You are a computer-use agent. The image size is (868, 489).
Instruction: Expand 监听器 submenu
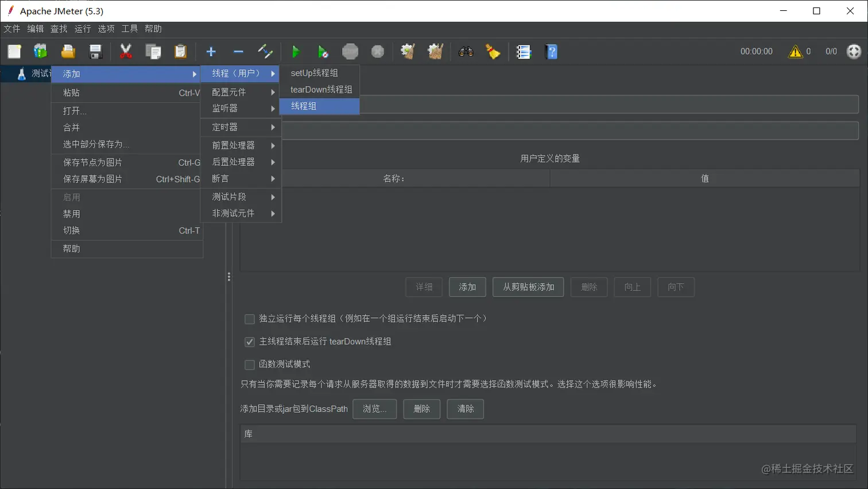pyautogui.click(x=241, y=108)
